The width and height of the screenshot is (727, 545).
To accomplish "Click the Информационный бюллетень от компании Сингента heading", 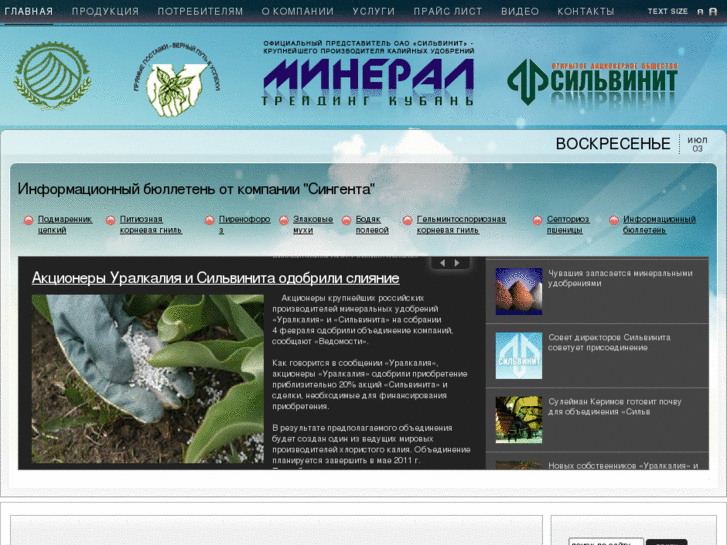I will (196, 189).
